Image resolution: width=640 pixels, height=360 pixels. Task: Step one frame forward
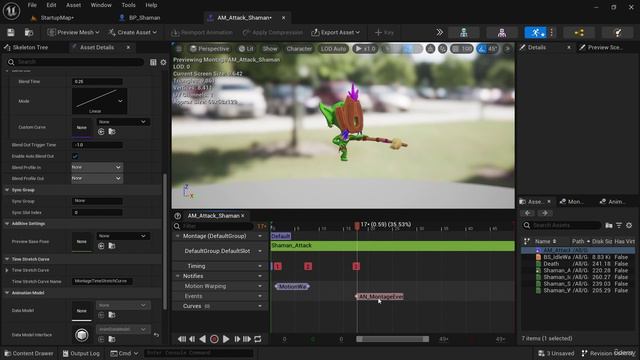tap(237, 339)
